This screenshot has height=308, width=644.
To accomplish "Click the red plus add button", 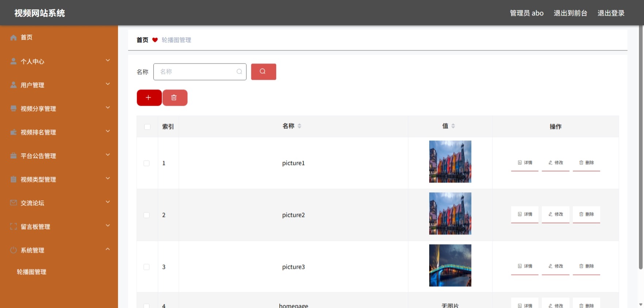I will click(149, 97).
